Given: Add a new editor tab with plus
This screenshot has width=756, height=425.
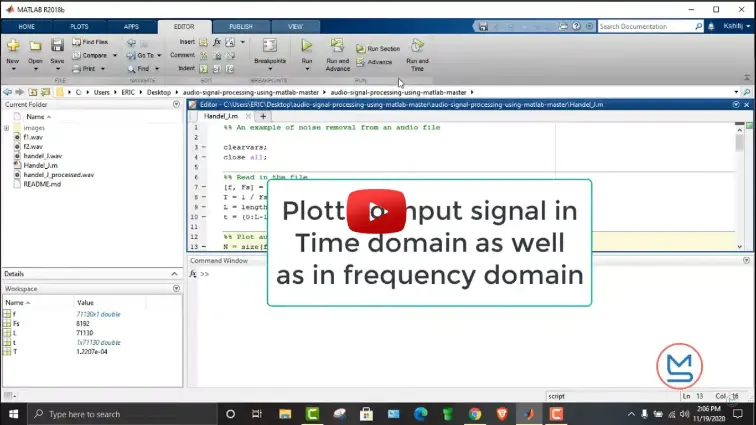Looking at the screenshot, I should click(x=264, y=116).
